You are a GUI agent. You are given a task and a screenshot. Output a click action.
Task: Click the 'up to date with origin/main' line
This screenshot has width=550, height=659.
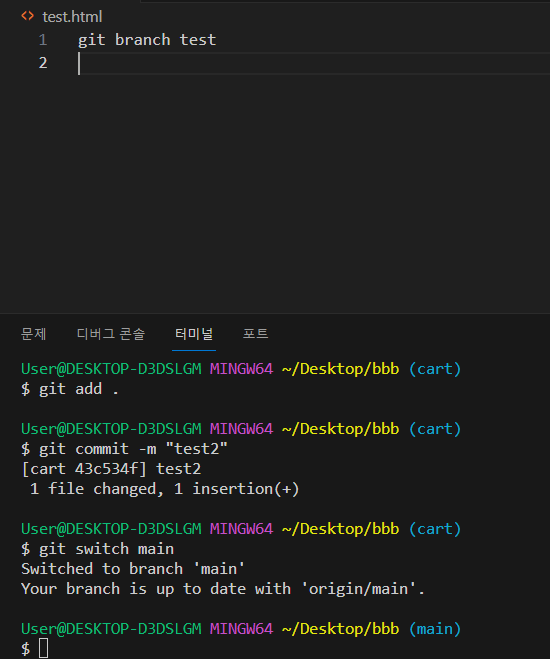223,589
